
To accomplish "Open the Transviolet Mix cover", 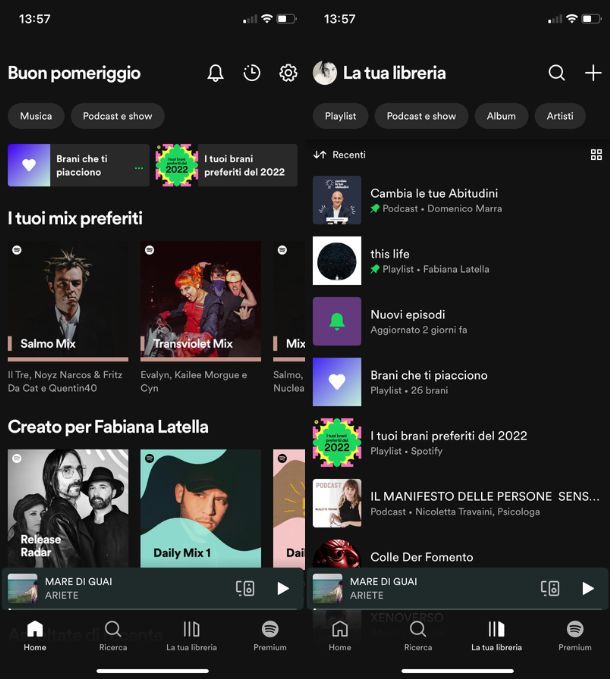I will 200,301.
